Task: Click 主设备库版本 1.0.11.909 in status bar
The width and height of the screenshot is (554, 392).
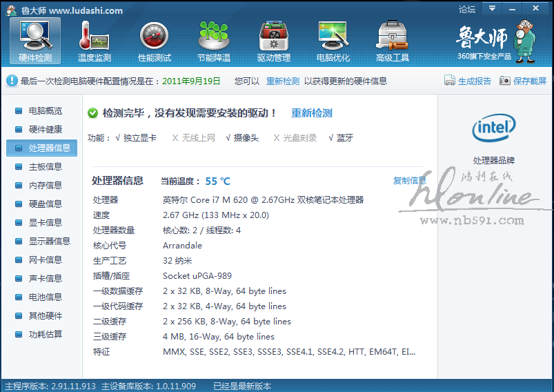Action: [148, 386]
